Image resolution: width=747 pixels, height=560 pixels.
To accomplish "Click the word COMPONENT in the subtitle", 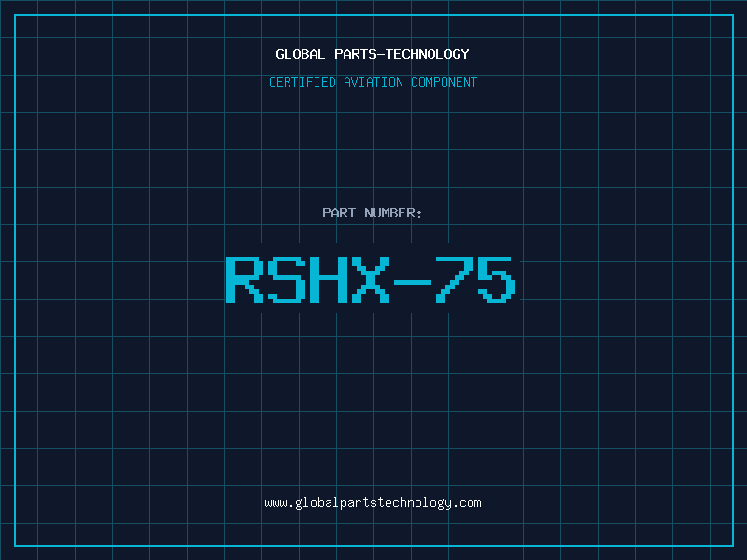I will tap(444, 82).
